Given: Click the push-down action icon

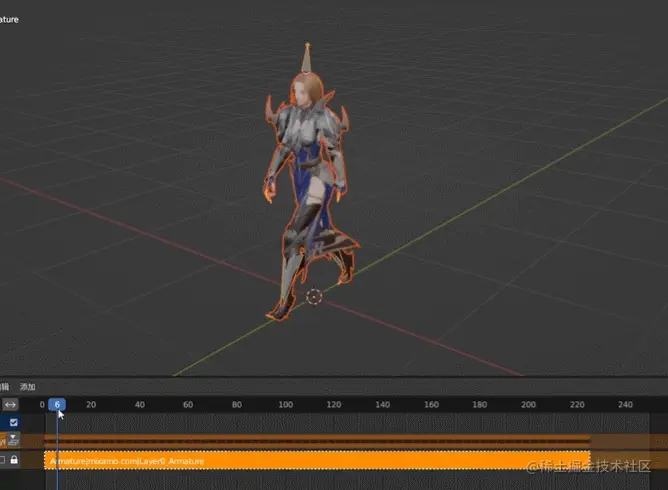Looking at the screenshot, I should pyautogui.click(x=14, y=439).
